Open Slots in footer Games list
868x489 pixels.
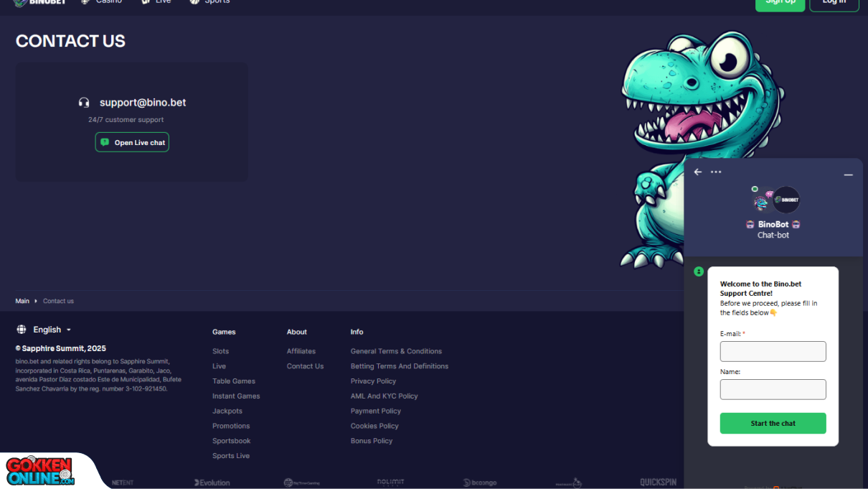pyautogui.click(x=221, y=351)
